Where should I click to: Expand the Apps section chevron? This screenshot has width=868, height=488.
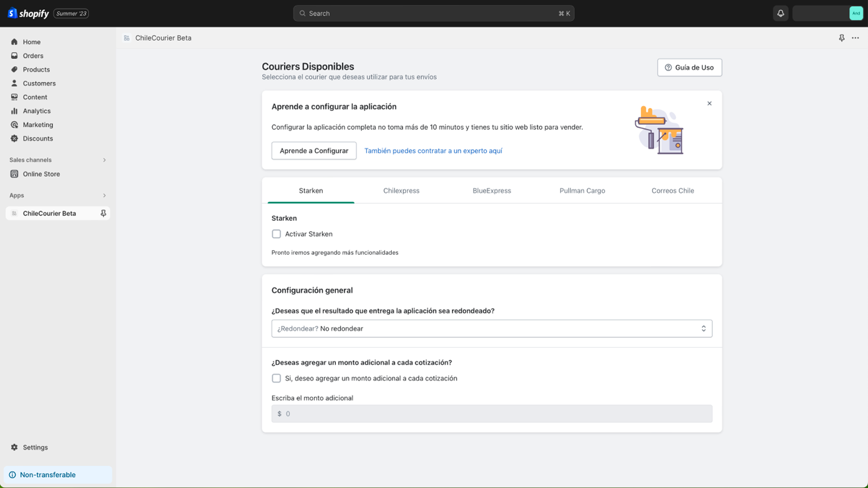104,196
